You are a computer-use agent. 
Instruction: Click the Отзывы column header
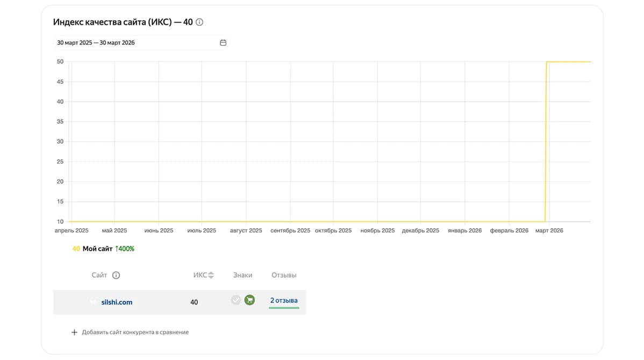pos(284,276)
